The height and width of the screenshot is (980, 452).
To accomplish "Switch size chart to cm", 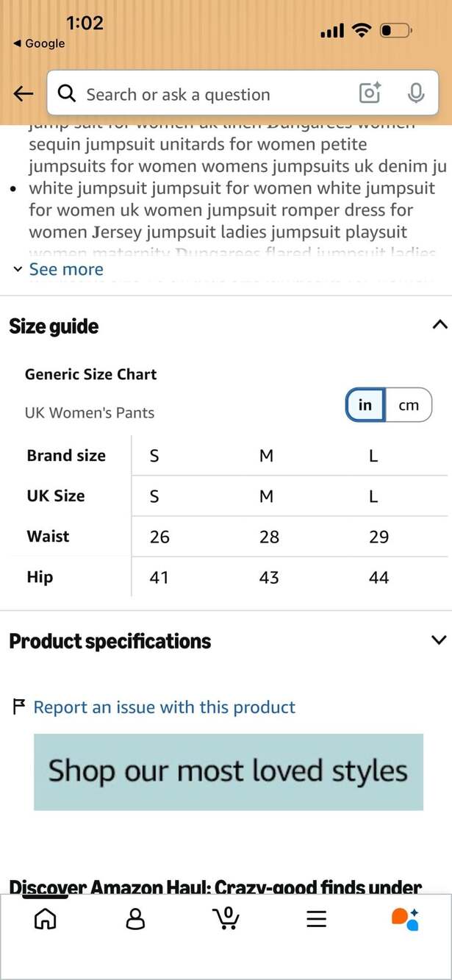I will tap(409, 405).
